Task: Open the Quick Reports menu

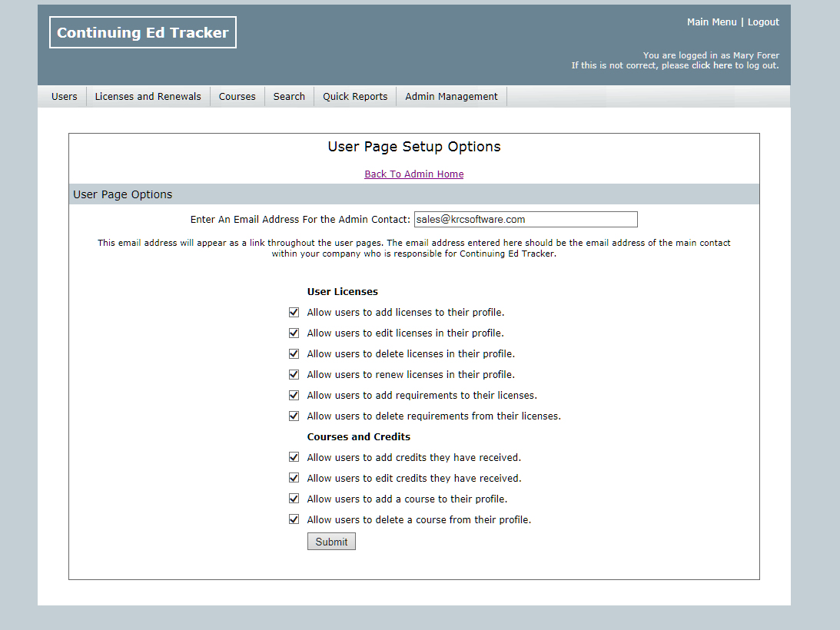Action: click(x=355, y=97)
